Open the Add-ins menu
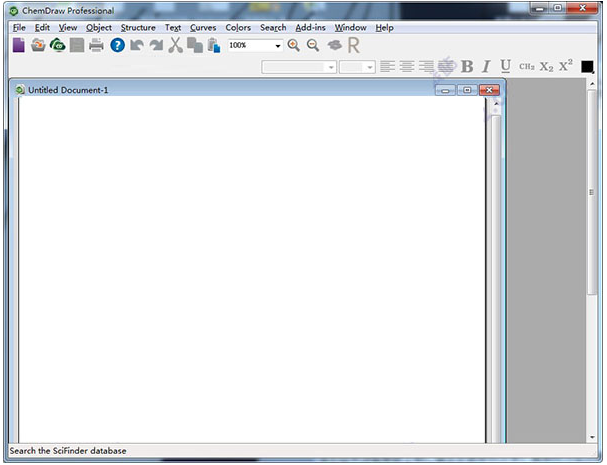The image size is (607, 465). (x=310, y=28)
